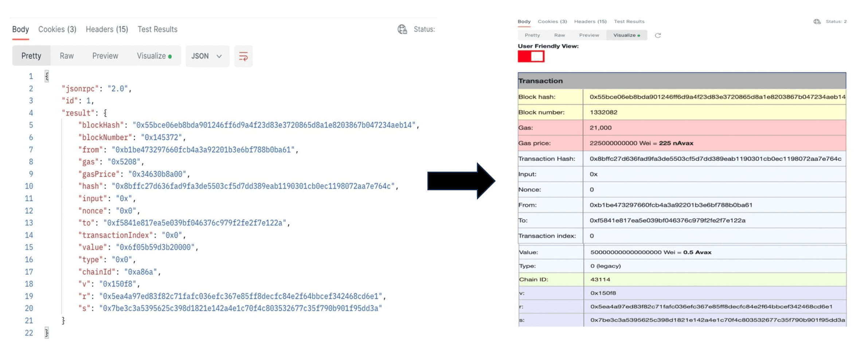Open the Cookies (3) tab
This screenshot has width=868, height=363.
pos(57,29)
